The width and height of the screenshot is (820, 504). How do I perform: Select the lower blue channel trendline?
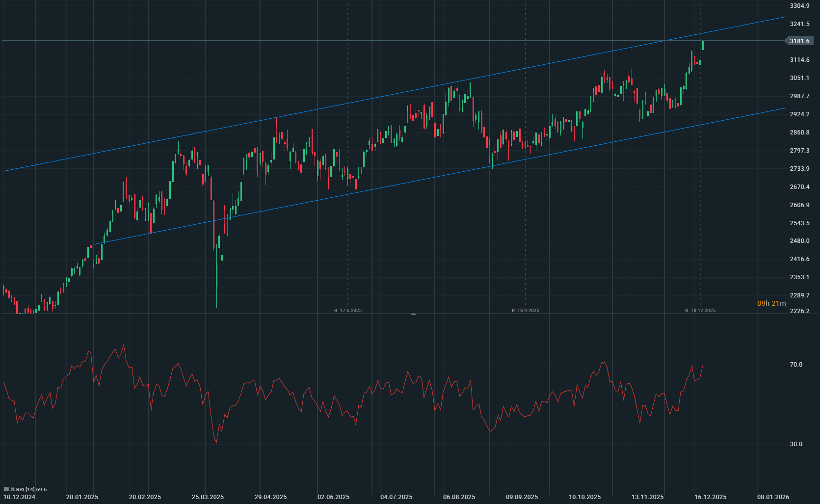[393, 186]
